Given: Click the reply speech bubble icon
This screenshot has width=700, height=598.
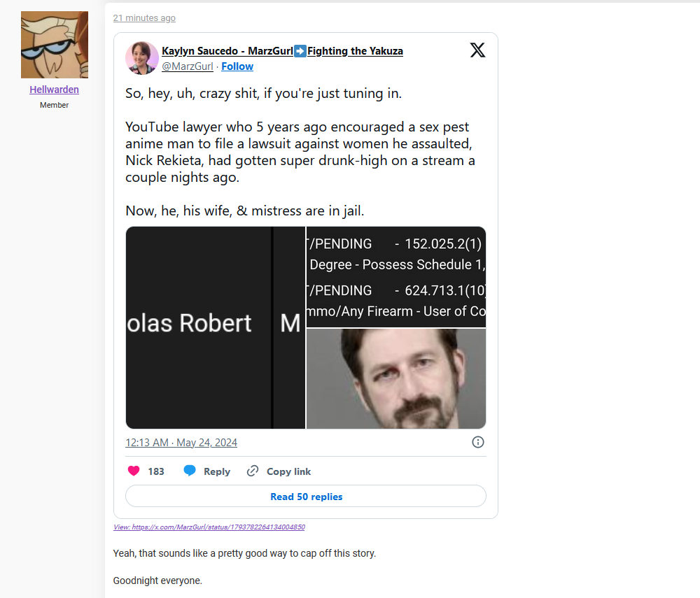Looking at the screenshot, I should 190,471.
